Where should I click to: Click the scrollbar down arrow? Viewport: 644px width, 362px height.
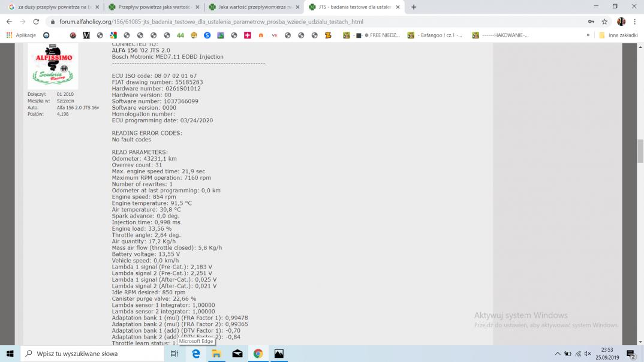(x=640, y=342)
